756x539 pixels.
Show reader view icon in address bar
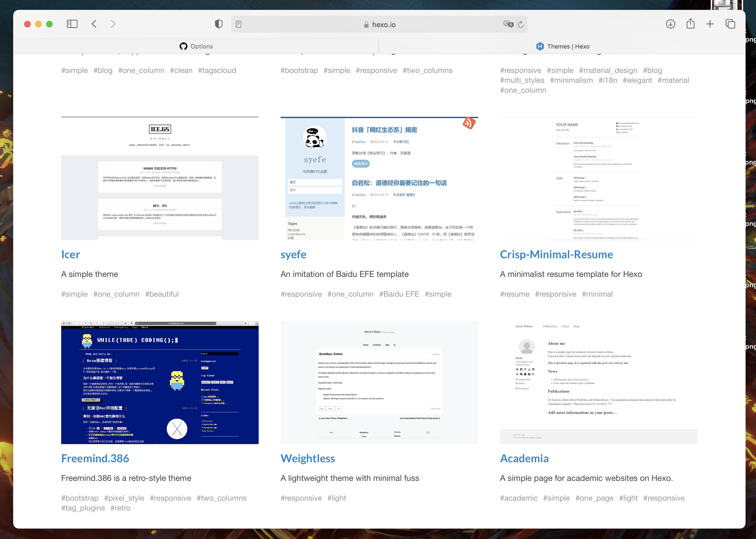click(x=239, y=24)
